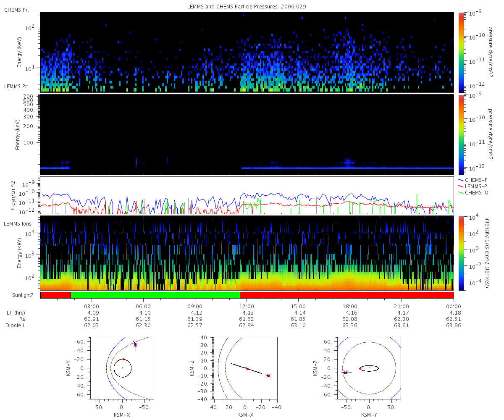Open the KSM-Y versus KSM-Z orbit plot
The width and height of the screenshot is (504, 420).
point(369,368)
